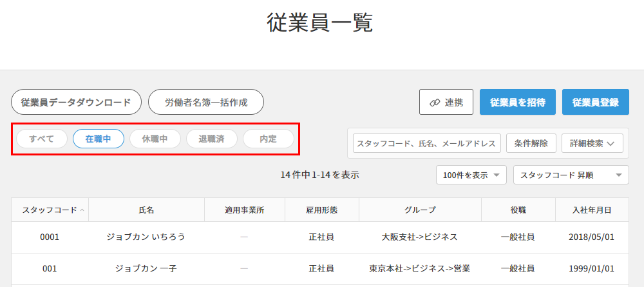This screenshot has width=644, height=287.
Task: Toggle the 在職中 status filter
Action: click(x=98, y=139)
